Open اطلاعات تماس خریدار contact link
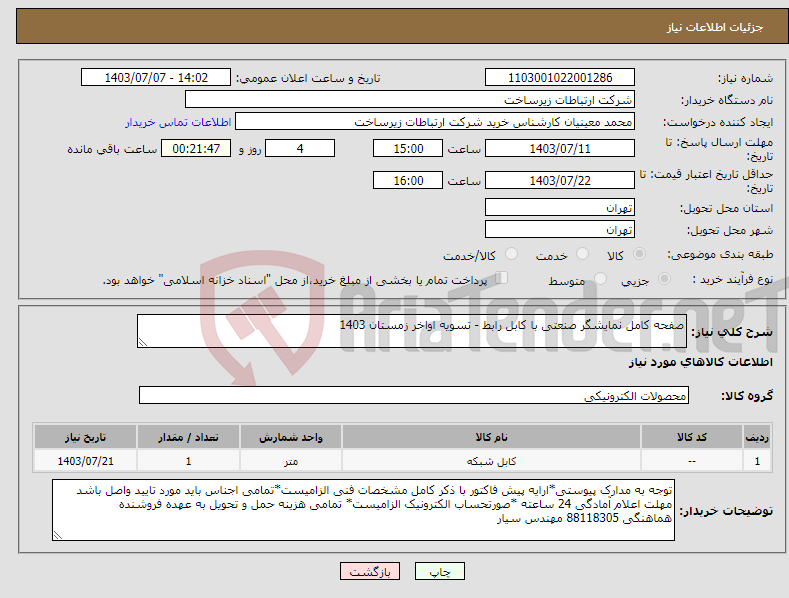 point(178,122)
